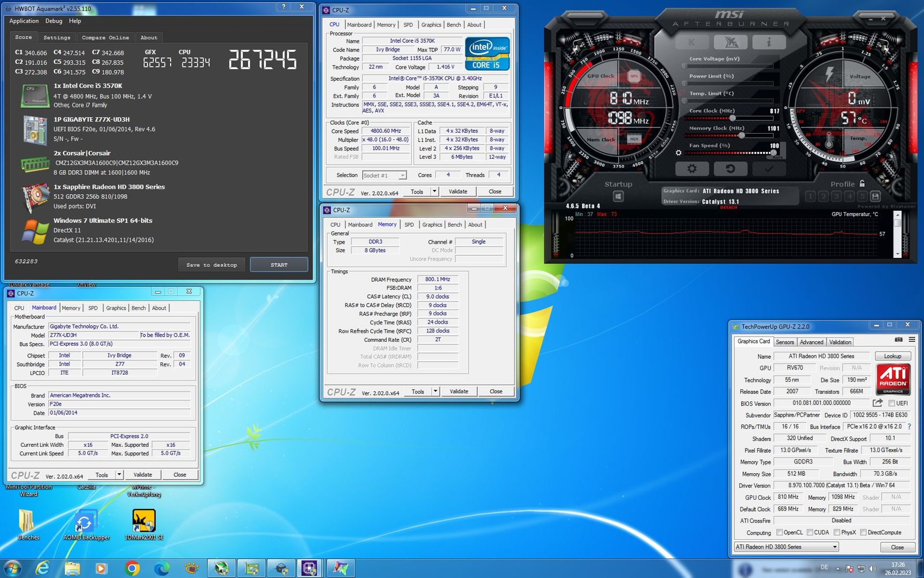
Task: Click Intel Core i5 logo in CPU-Z
Action: pyautogui.click(x=487, y=54)
